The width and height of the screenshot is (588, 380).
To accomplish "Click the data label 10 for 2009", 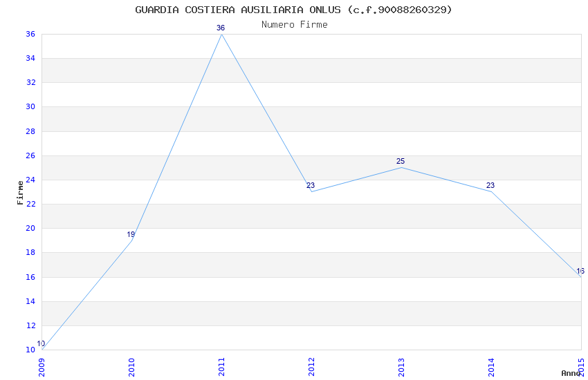I will [41, 343].
